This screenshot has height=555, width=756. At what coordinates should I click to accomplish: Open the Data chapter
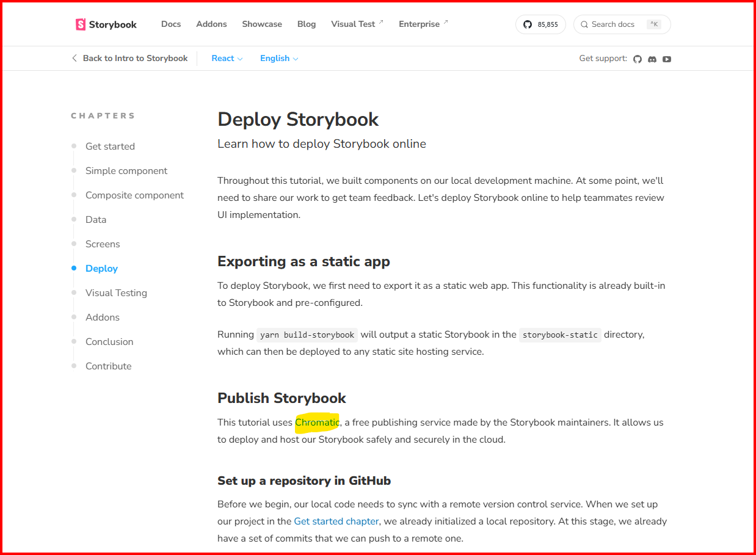(x=96, y=220)
